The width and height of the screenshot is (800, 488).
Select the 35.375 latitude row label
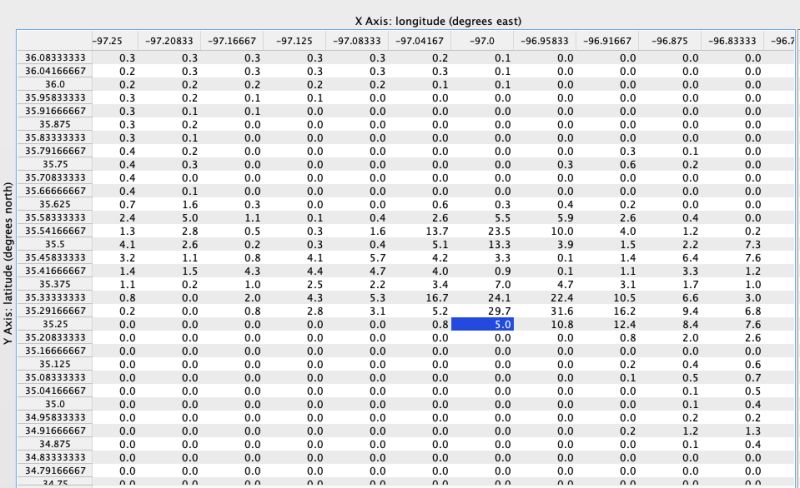tap(55, 284)
